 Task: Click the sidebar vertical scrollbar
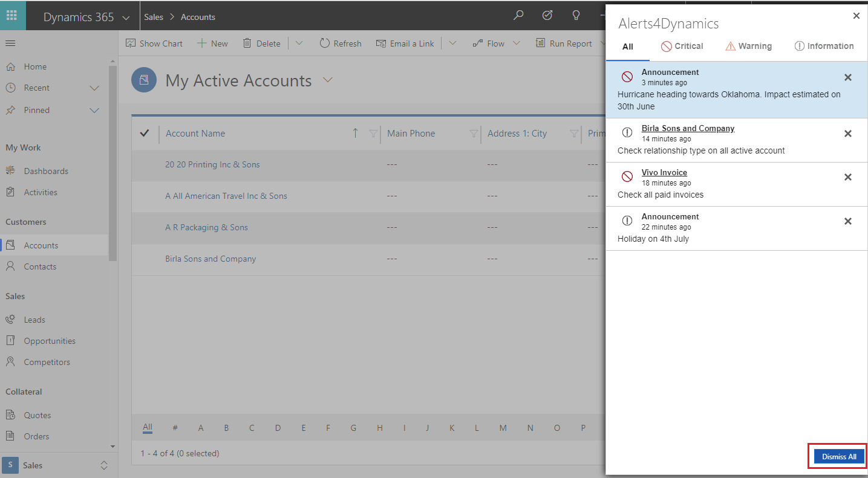113,163
